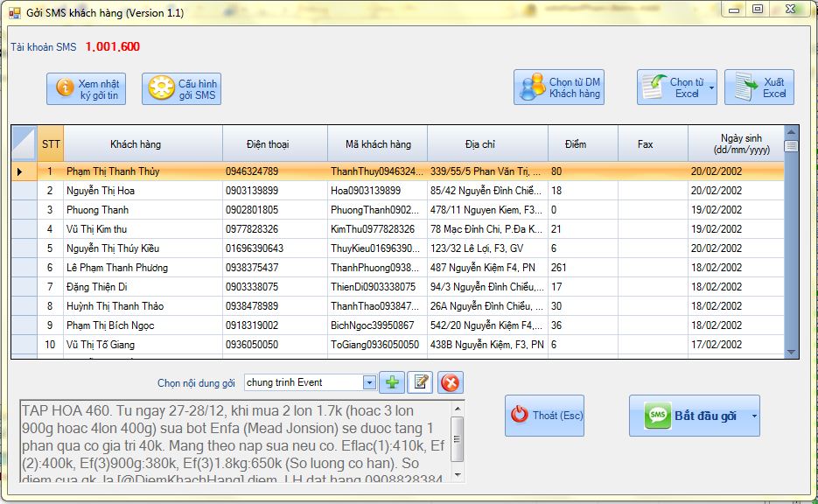Image resolution: width=818 pixels, height=504 pixels.
Task: Click customer code ThienDi0903338075
Action: [373, 287]
